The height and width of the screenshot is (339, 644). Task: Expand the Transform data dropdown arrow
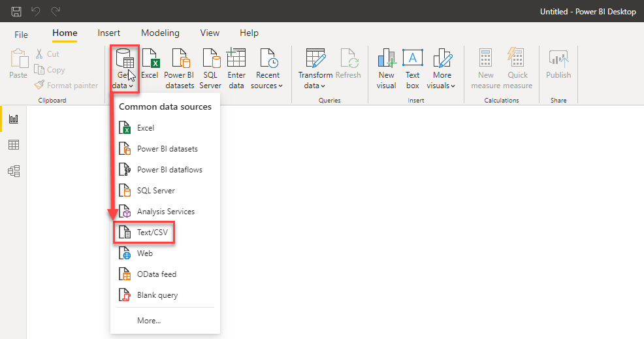[323, 86]
